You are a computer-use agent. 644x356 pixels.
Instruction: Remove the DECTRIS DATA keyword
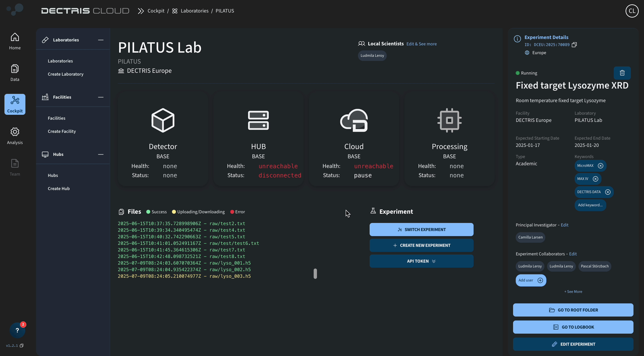click(608, 192)
